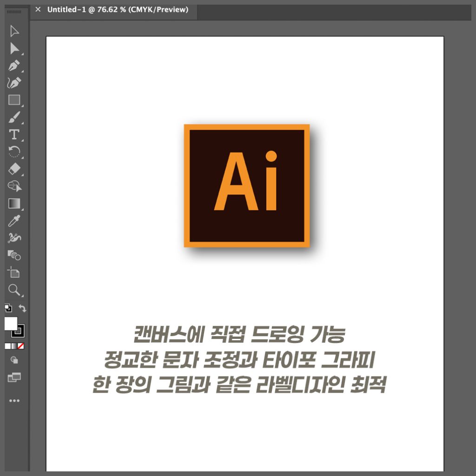Select the Paintbrush tool

[x=14, y=117]
